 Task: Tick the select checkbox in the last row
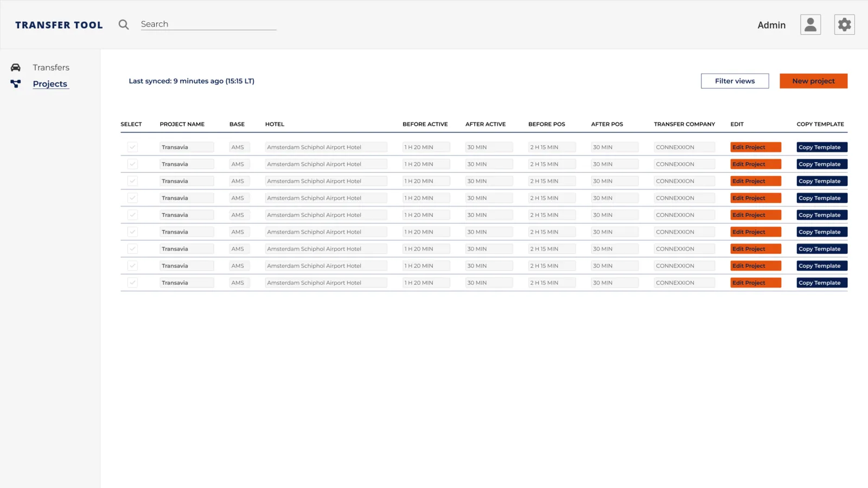click(x=132, y=282)
